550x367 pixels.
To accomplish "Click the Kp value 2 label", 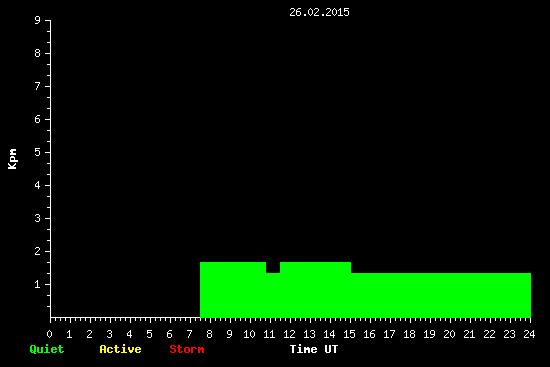I will coord(38,251).
